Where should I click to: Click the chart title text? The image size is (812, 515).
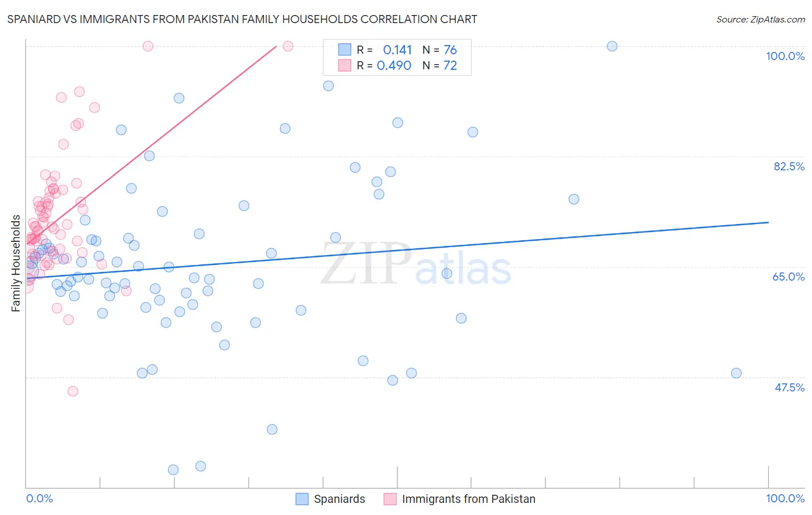[x=243, y=19]
